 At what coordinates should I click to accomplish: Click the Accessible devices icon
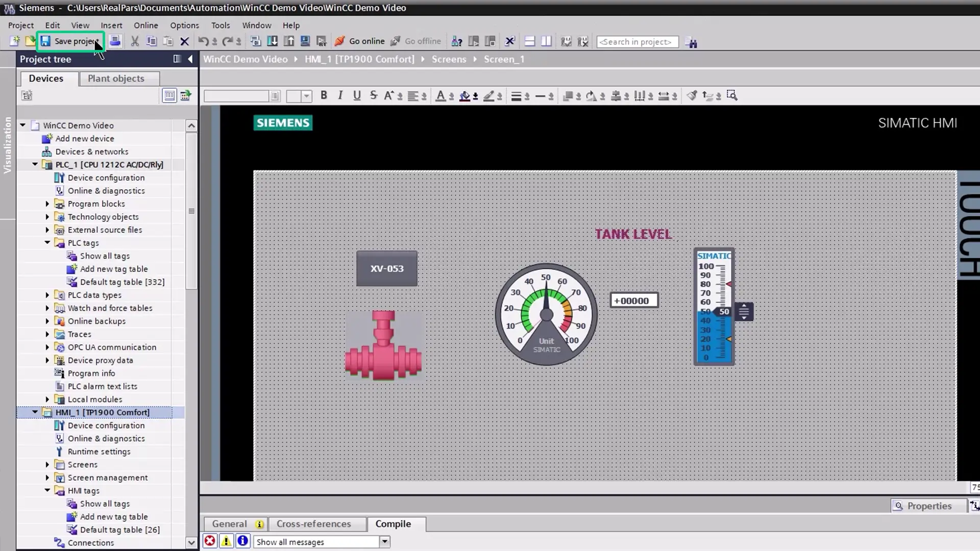tap(457, 41)
